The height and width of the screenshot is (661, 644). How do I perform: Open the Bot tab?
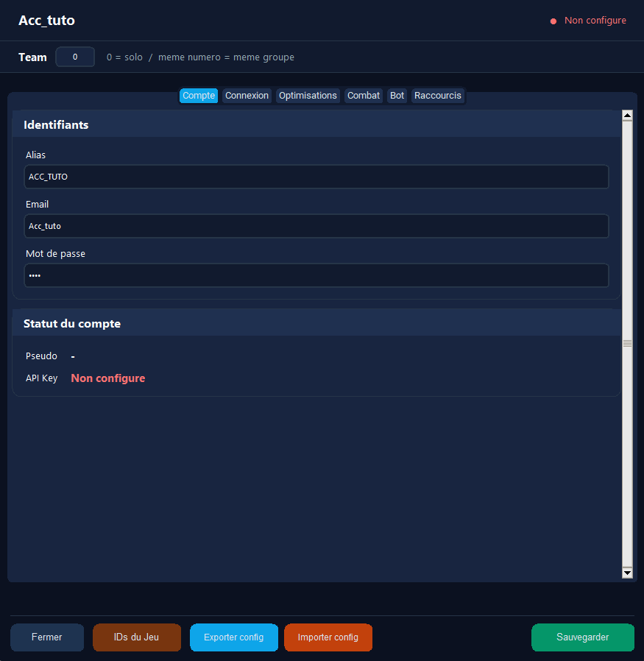click(397, 96)
